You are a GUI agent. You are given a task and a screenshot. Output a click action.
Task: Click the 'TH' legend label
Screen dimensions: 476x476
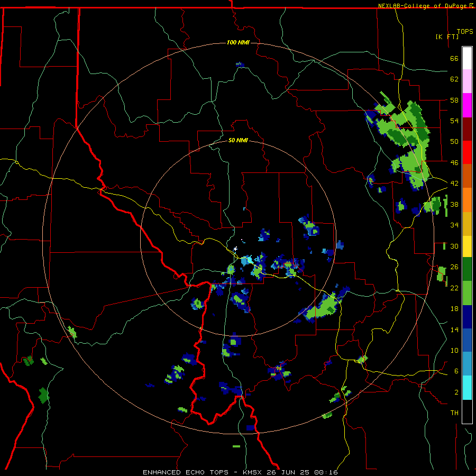454,413
